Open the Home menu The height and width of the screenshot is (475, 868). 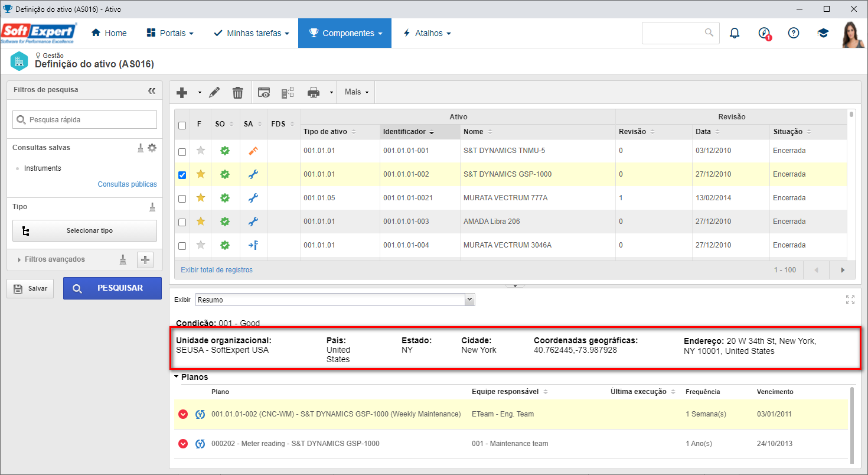point(109,33)
